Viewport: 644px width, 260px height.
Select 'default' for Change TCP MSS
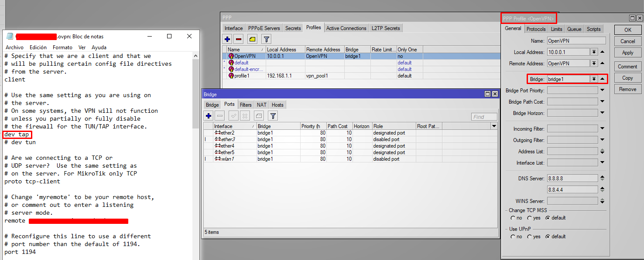coord(548,218)
